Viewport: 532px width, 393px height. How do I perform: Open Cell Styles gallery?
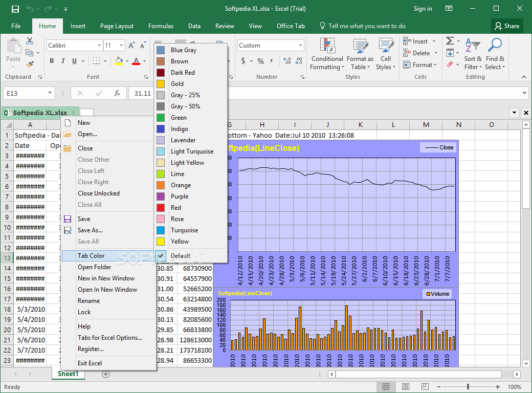click(385, 54)
